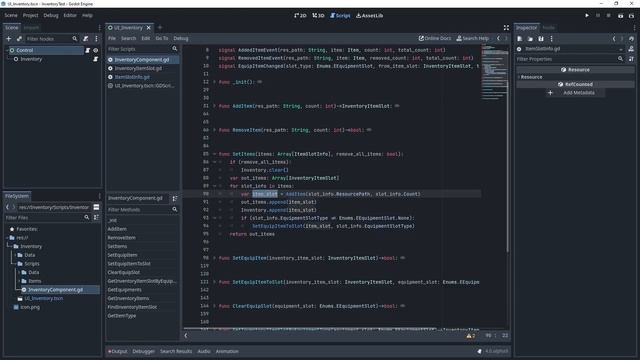Unfold func RemoveItem at line 48
This screenshot has height=360, width=640.
(x=215, y=130)
